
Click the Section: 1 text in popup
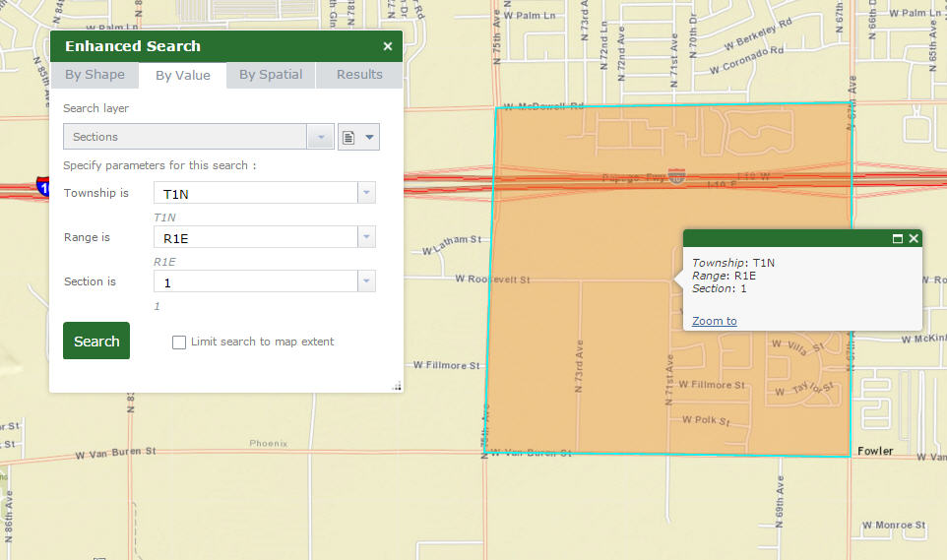click(720, 288)
